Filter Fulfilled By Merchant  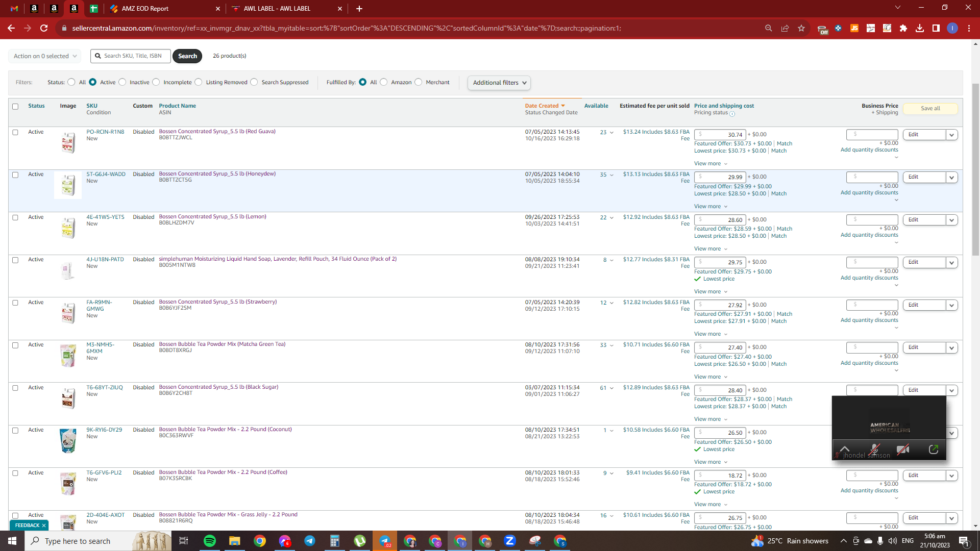[x=419, y=82]
